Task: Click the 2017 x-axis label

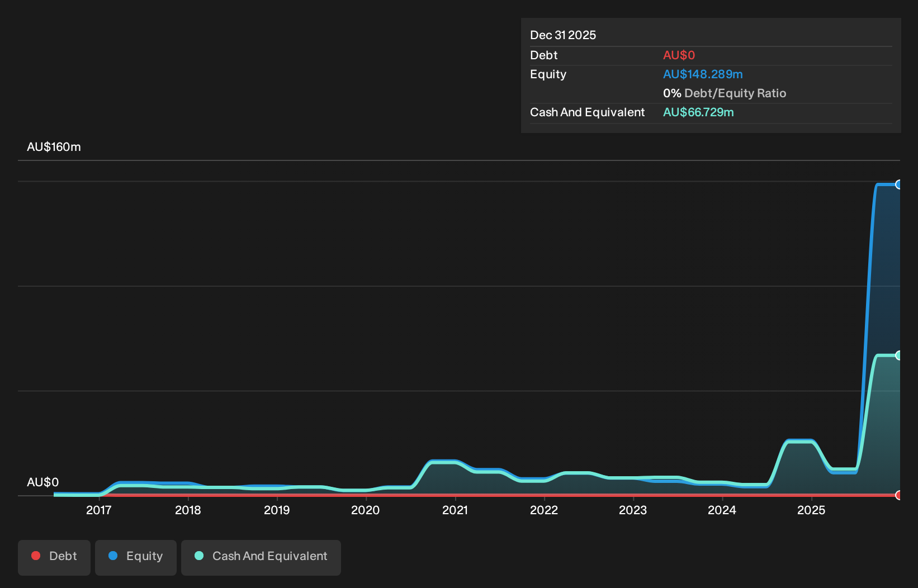Action: [x=99, y=510]
